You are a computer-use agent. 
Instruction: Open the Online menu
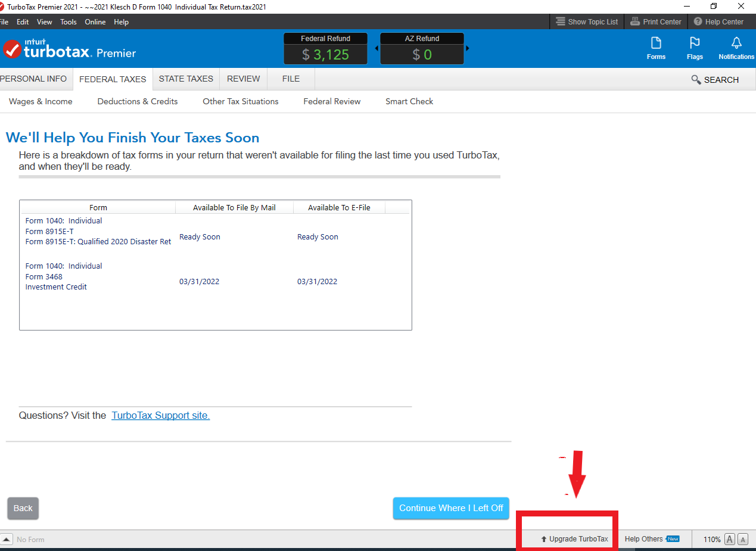click(95, 22)
